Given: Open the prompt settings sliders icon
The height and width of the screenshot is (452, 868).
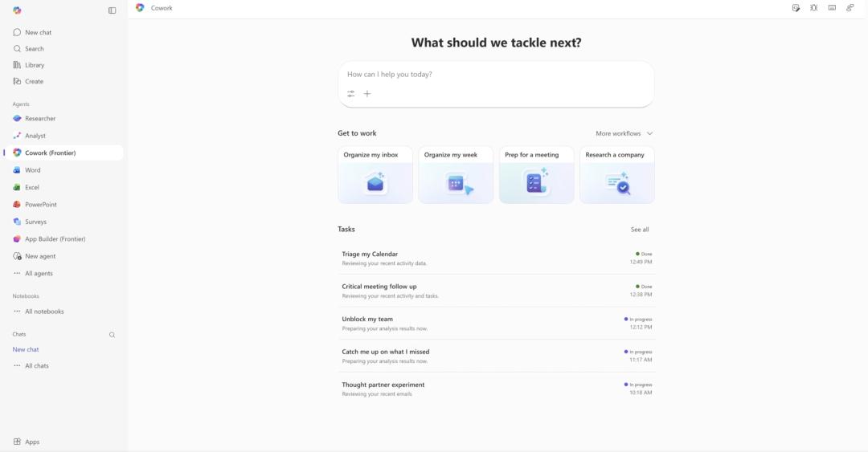Looking at the screenshot, I should 351,94.
